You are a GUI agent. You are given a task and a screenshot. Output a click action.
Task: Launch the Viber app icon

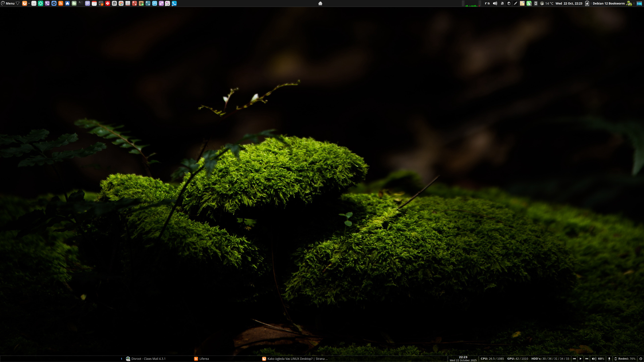[x=47, y=4]
